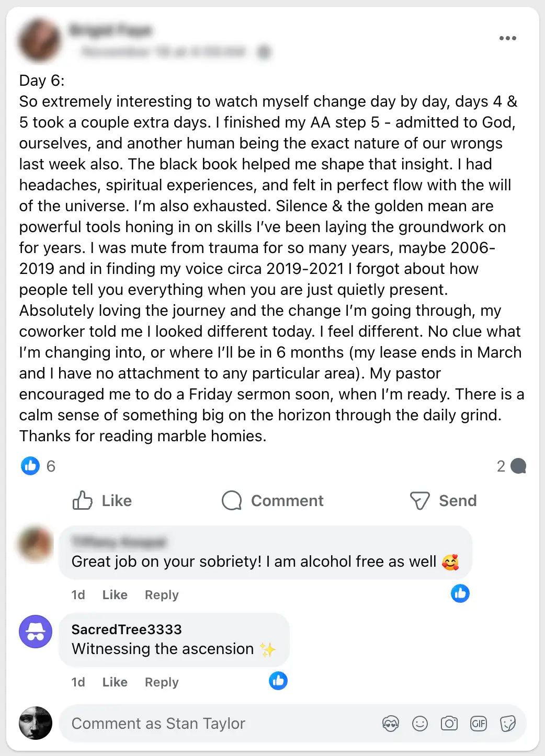The height and width of the screenshot is (756, 545).
Task: Open the three-dot post options menu
Action: pos(507,38)
